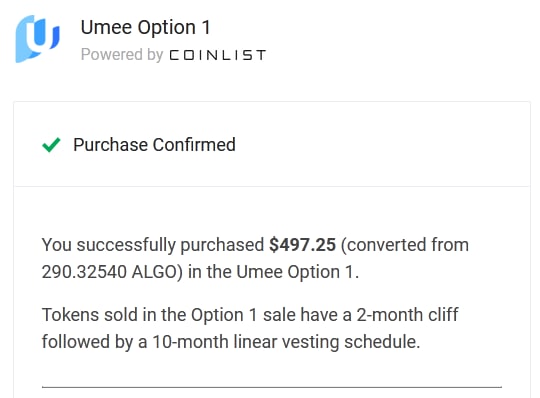Click the divider under the Purchase Confirmed header
The image size is (540, 398).
[x=272, y=186]
